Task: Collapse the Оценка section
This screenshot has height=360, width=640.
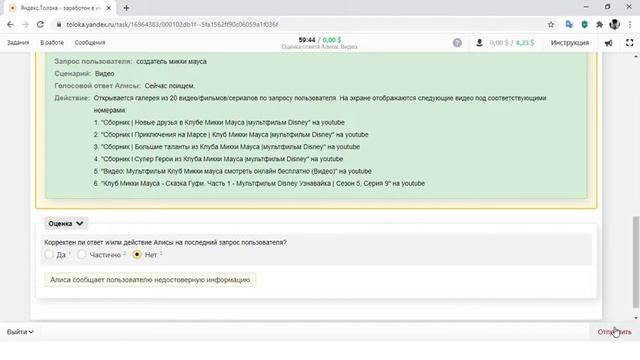Action: pos(66,223)
